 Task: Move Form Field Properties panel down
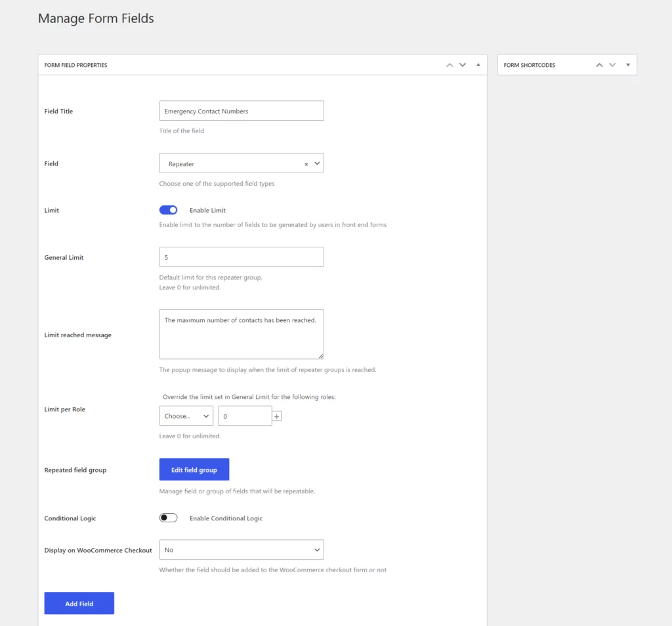click(463, 65)
